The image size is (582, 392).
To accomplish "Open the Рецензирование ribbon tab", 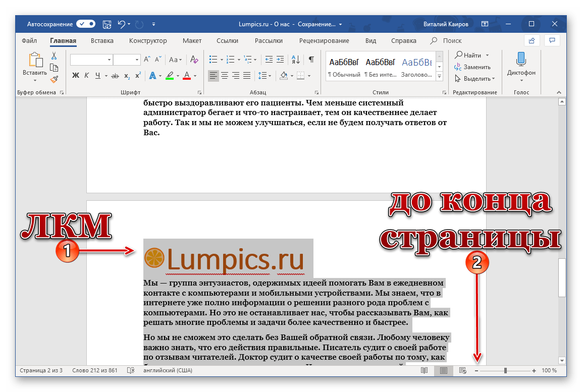I will point(324,41).
